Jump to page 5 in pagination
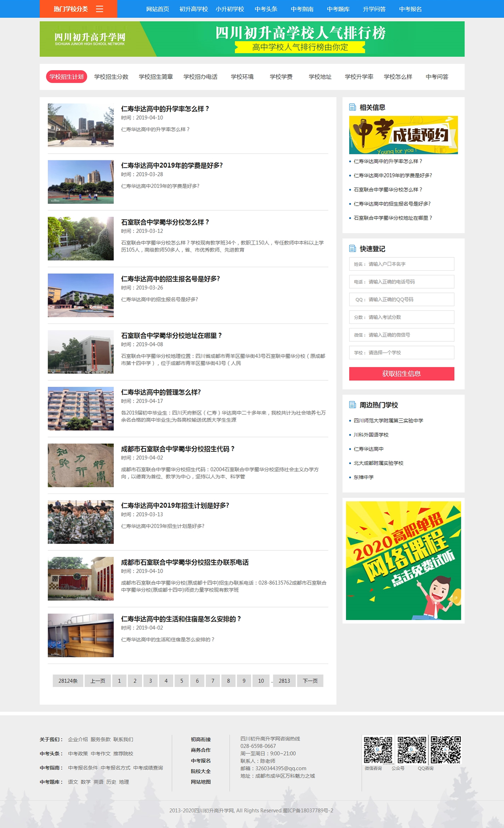504x828 pixels. 181,681
